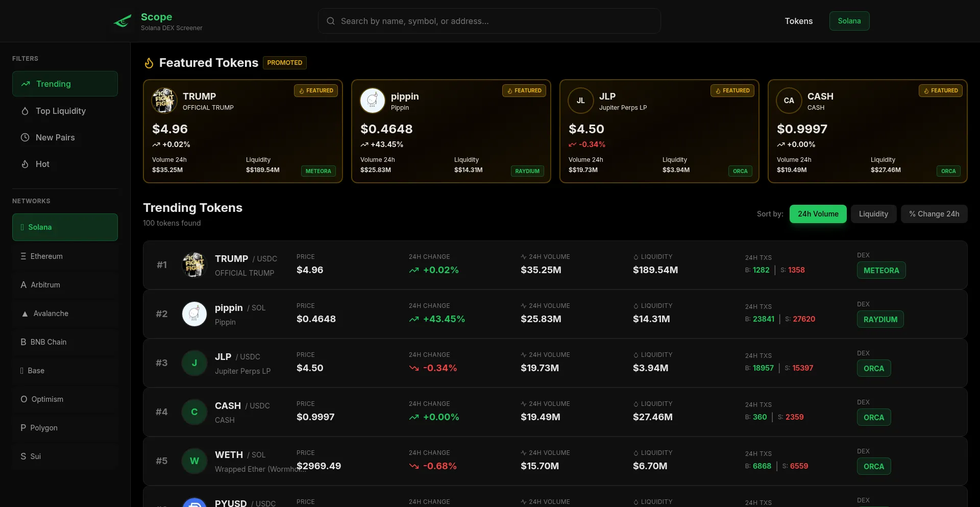Click the CASH 'C' circle icon in row #4
The width and height of the screenshot is (980, 507).
(x=194, y=412)
